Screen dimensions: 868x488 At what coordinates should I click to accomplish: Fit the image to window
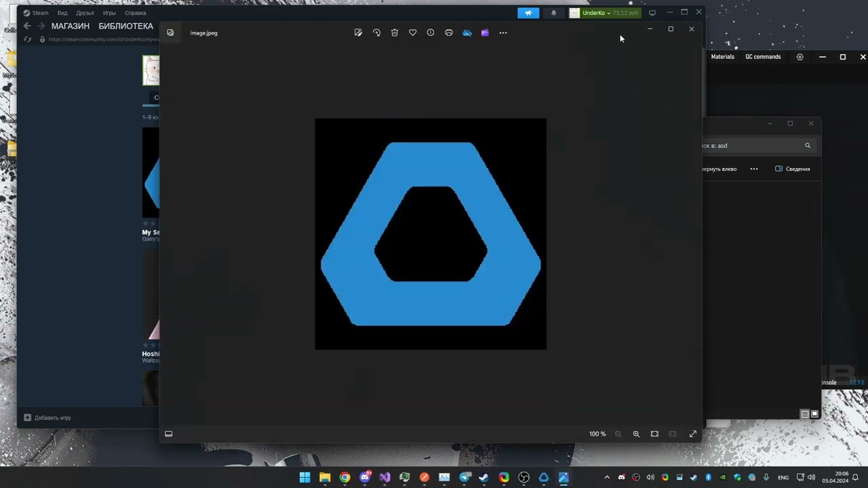(654, 434)
